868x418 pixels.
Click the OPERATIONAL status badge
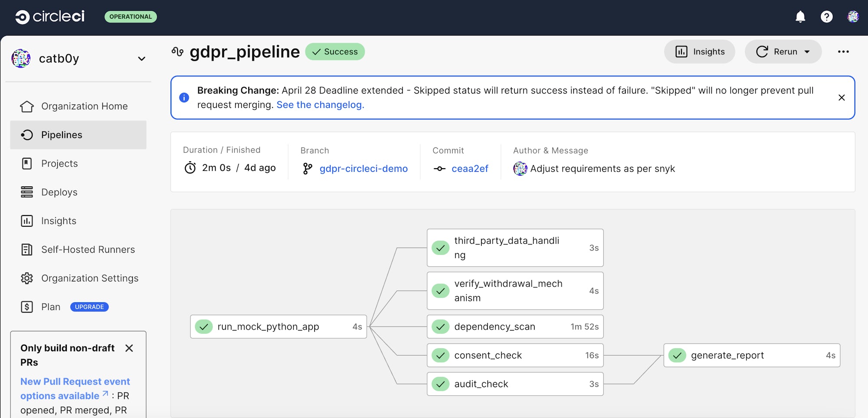pyautogui.click(x=131, y=17)
